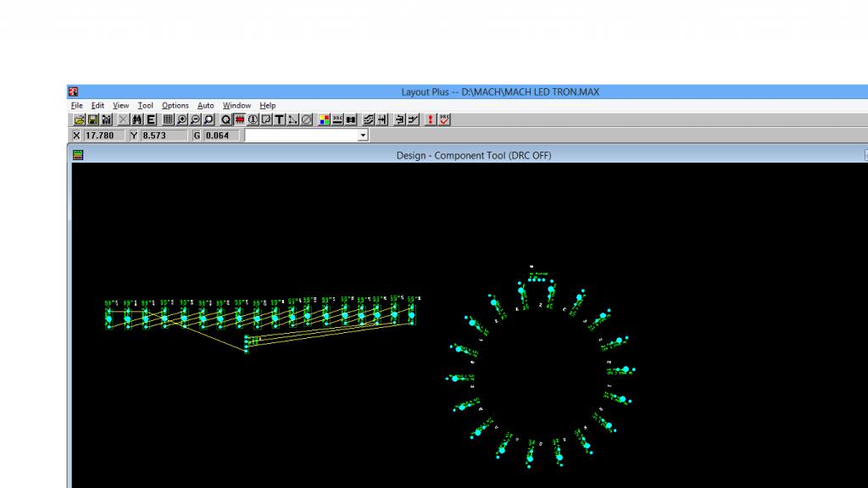This screenshot has width=868, height=488.
Task: Click the X coordinate value 17.780
Action: point(100,136)
